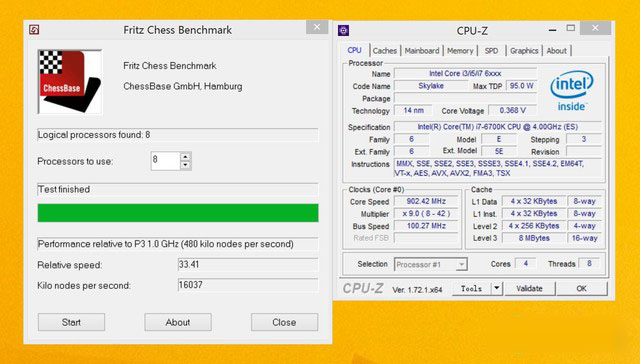Click the Bus Speed value 100.27 MHz
640x364 pixels.
click(426, 226)
